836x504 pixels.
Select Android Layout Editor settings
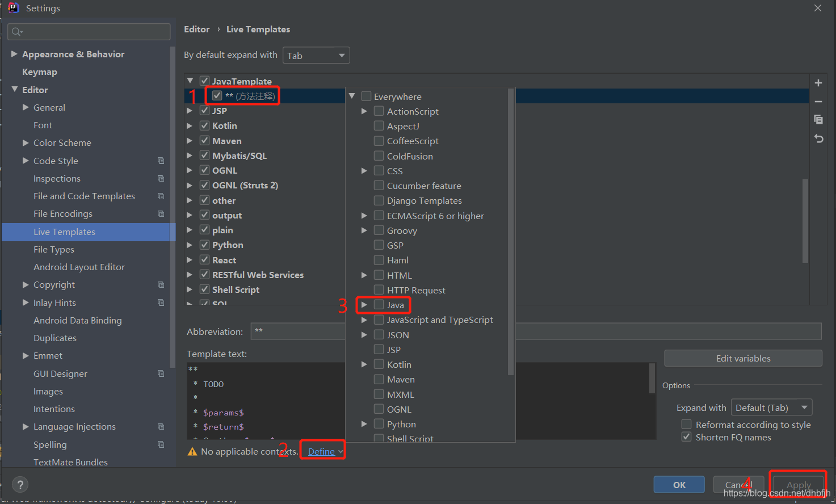(79, 267)
